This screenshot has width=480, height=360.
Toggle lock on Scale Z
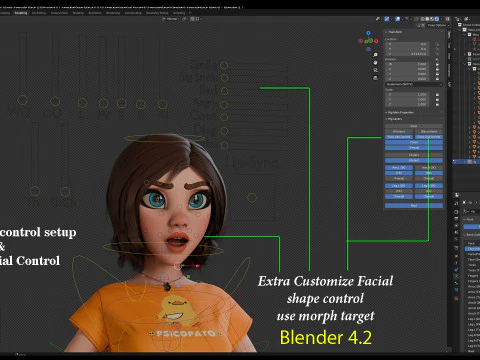point(437,104)
